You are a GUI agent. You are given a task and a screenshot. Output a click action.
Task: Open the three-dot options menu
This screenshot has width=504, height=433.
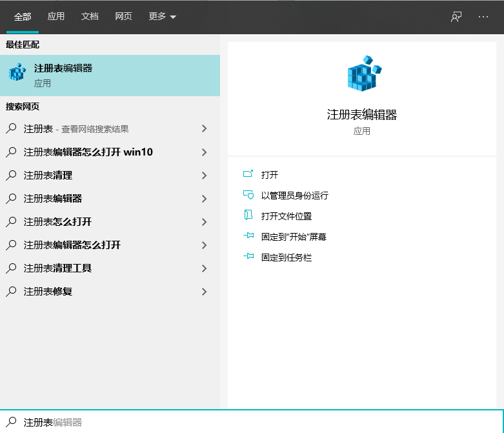(x=483, y=17)
